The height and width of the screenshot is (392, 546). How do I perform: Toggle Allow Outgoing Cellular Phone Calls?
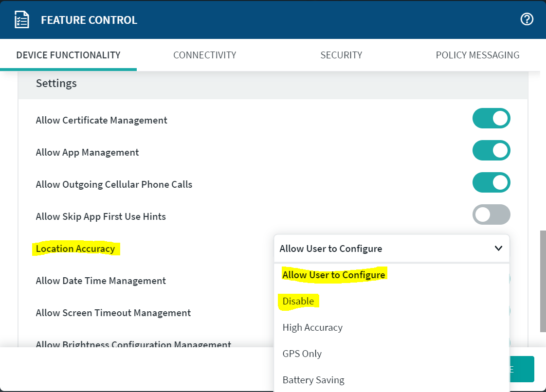click(491, 182)
